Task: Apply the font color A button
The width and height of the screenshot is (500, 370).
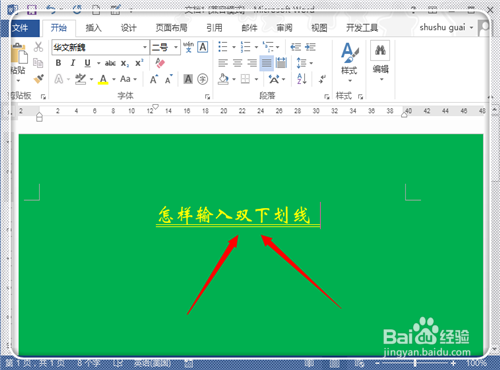Action: tap(103, 79)
